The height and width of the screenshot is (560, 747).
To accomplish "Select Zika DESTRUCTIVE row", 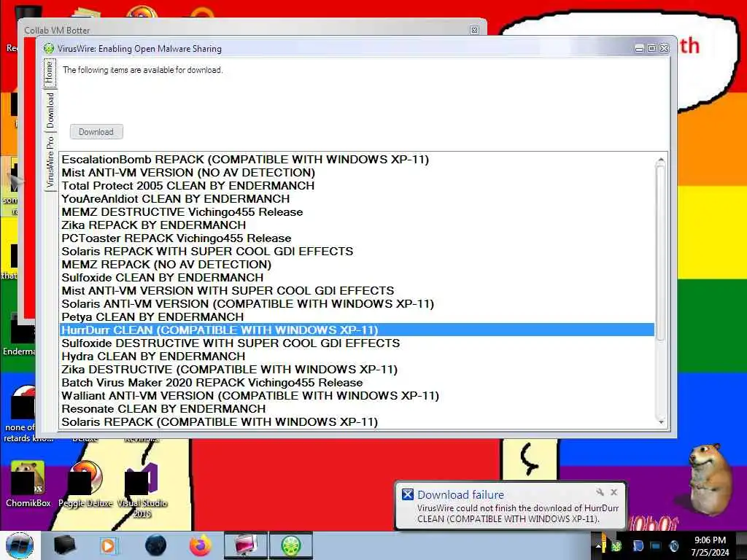I will tap(357, 369).
